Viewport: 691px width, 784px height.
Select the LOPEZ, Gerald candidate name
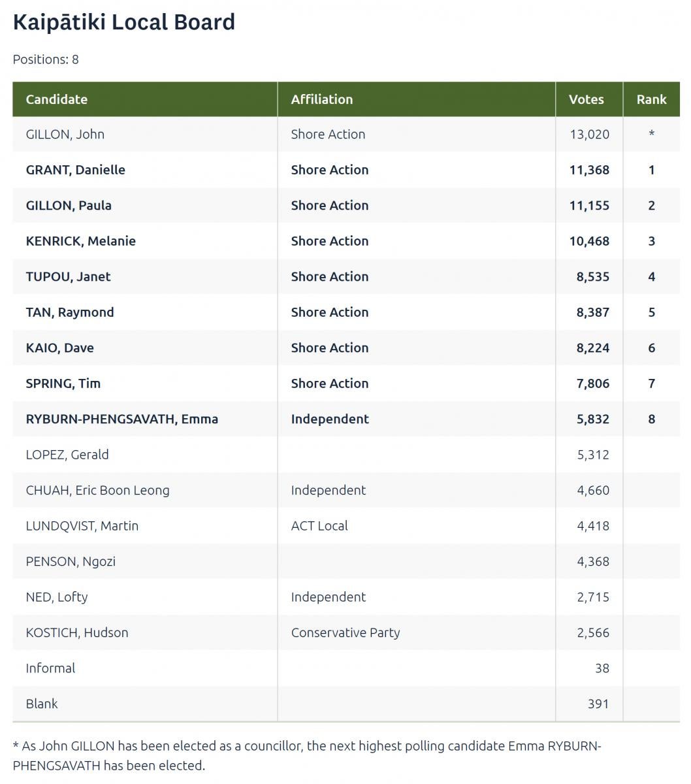click(x=67, y=455)
